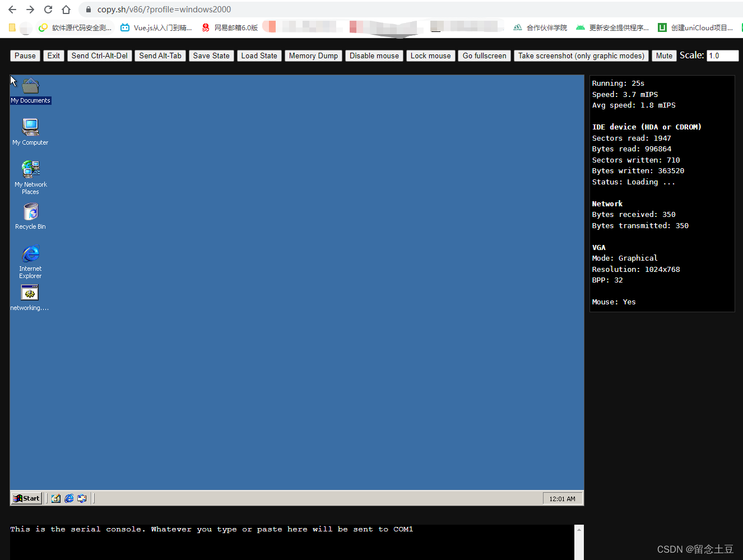Viewport: 743px width, 560px height.
Task: Launch Internet Explorer from quick launch bar
Action: point(69,498)
